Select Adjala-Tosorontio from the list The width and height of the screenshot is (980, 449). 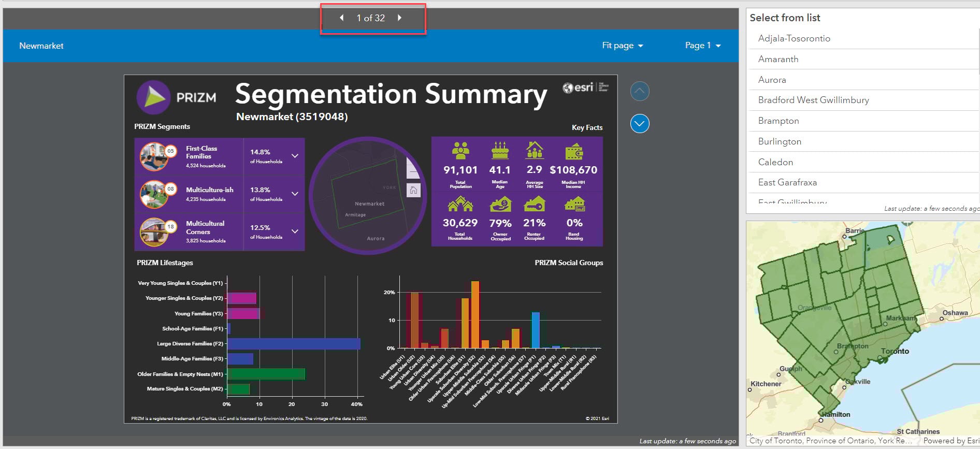[x=863, y=38]
